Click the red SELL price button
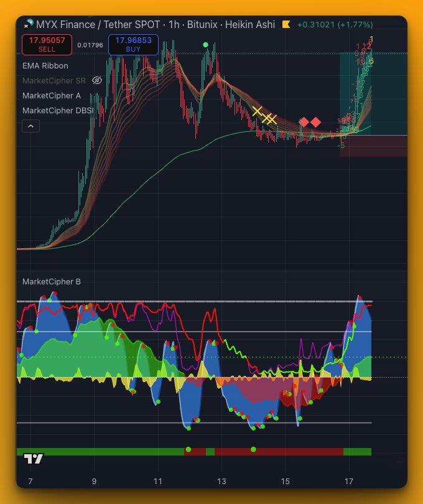The height and width of the screenshot is (504, 423). click(x=47, y=45)
